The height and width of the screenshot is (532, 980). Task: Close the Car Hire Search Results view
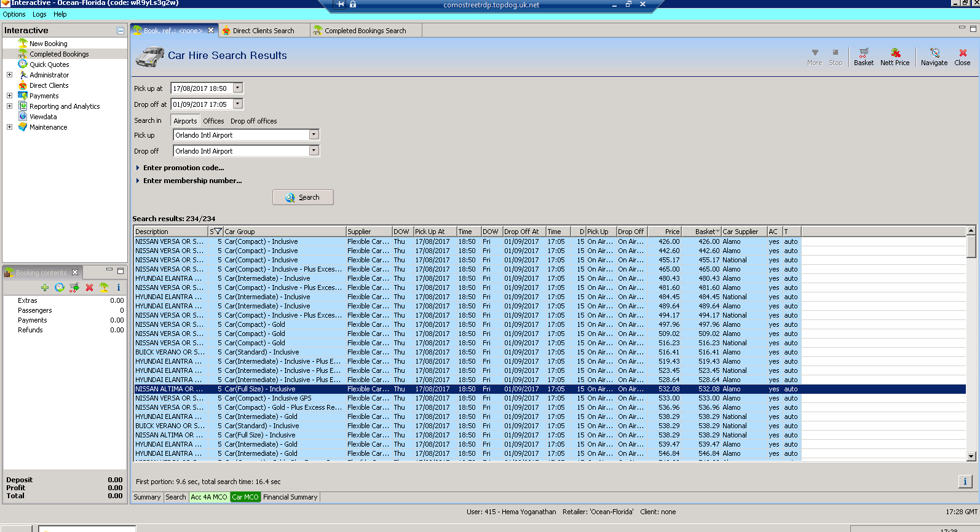tap(962, 57)
